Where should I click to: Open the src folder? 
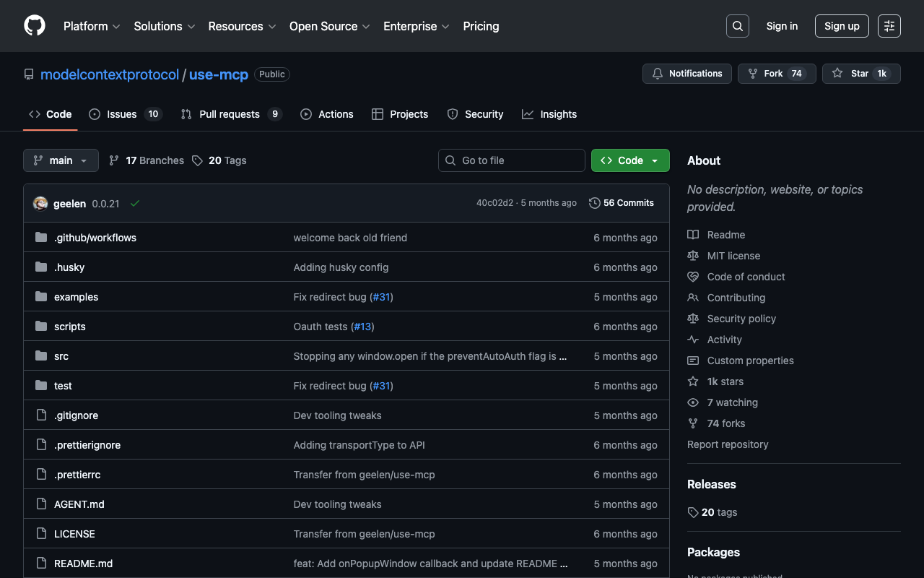(61, 356)
